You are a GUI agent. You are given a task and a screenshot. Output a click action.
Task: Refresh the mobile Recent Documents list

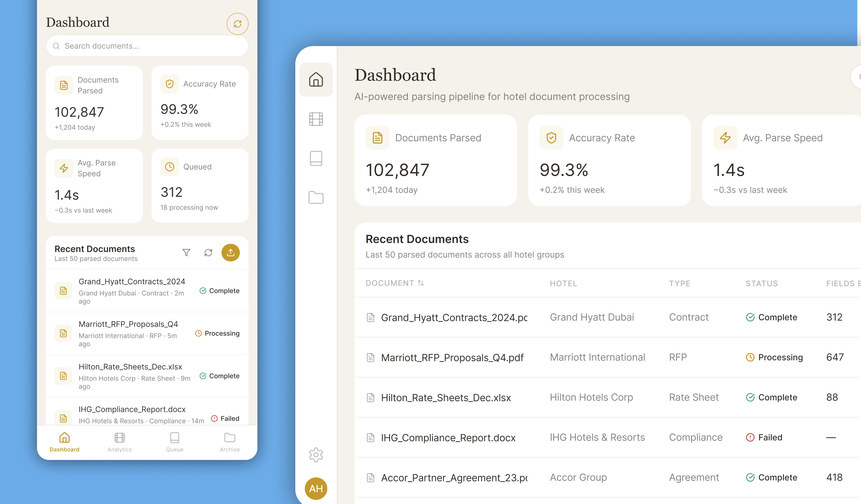(209, 252)
